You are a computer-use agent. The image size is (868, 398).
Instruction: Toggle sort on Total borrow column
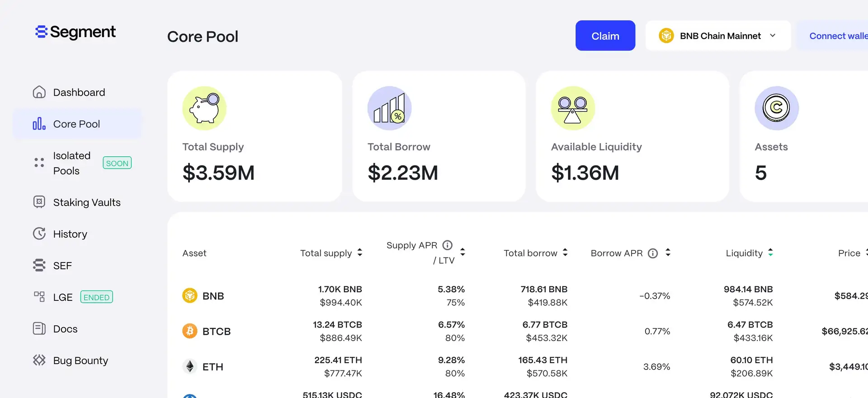pyautogui.click(x=565, y=253)
